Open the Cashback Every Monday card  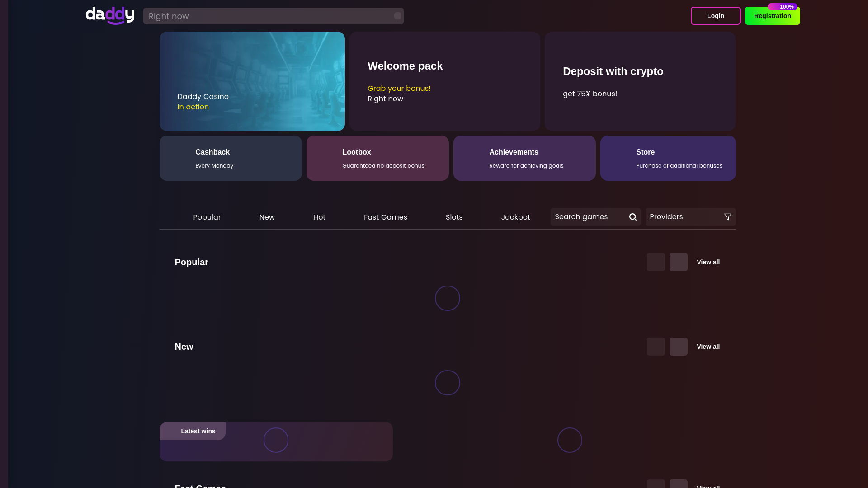pos(231,158)
